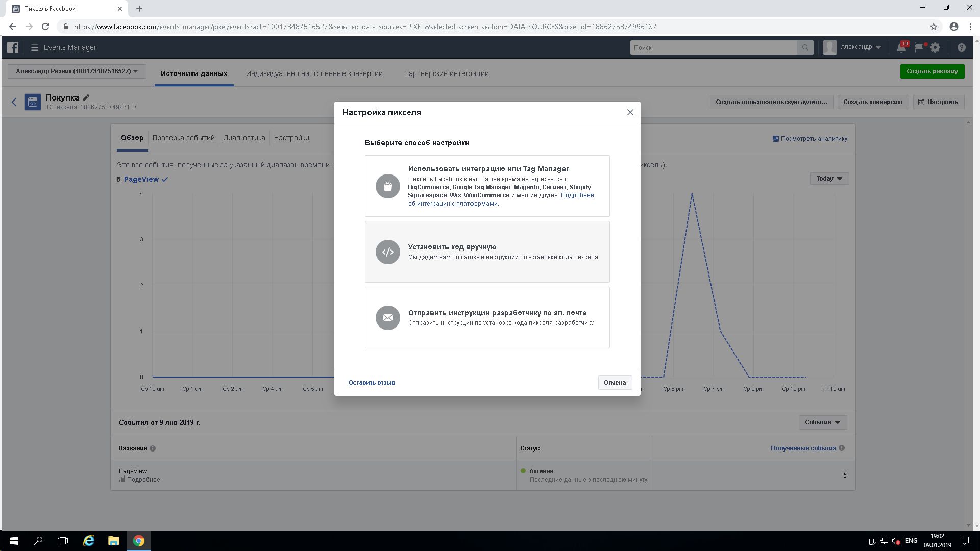The image size is (980, 551).
Task: Open the help question mark icon
Action: (962, 47)
